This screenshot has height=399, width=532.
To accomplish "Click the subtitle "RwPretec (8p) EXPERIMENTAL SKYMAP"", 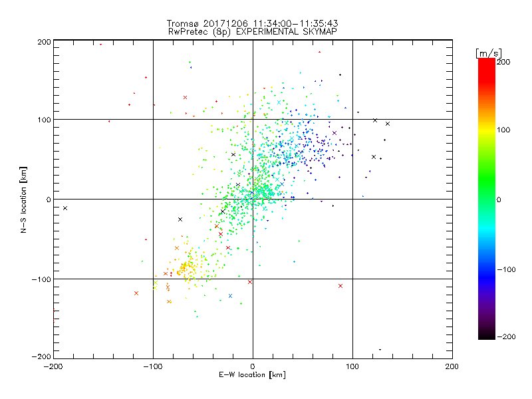I will click(253, 32).
